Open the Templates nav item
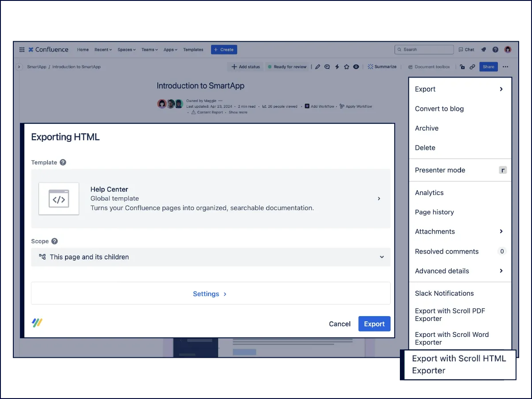 coord(193,50)
